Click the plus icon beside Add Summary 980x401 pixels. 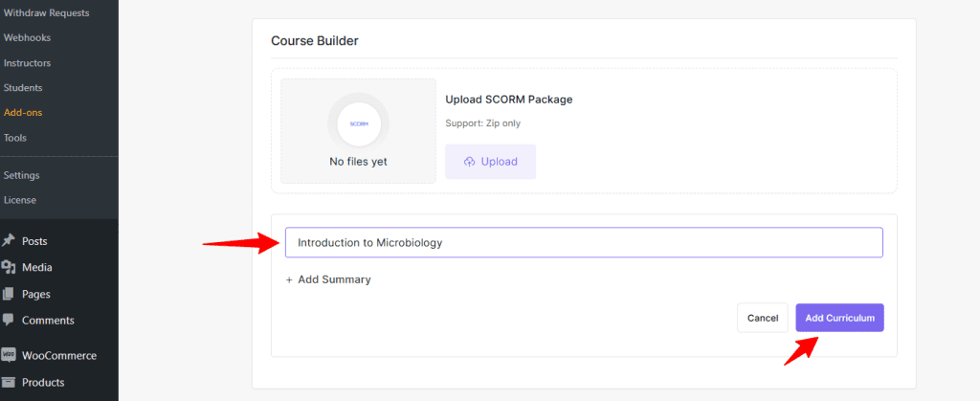(x=289, y=280)
